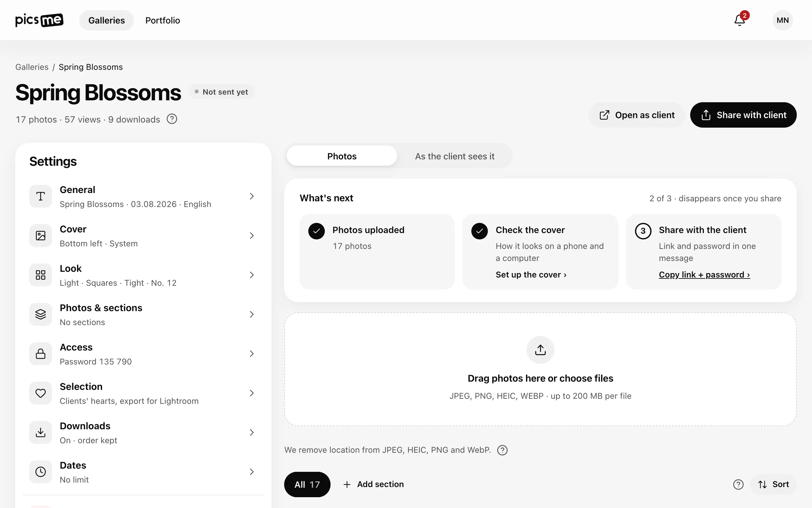
Task: Click the picsme logo
Action: tap(39, 20)
